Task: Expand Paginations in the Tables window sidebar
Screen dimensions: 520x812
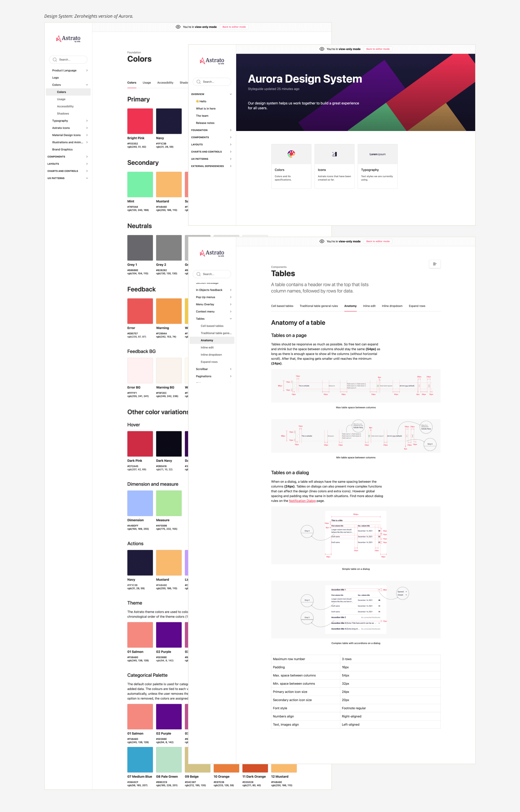Action: coord(231,376)
